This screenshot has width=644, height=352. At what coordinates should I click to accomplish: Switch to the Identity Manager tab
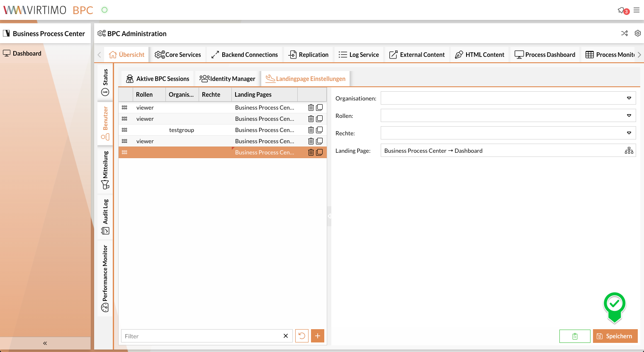228,79
